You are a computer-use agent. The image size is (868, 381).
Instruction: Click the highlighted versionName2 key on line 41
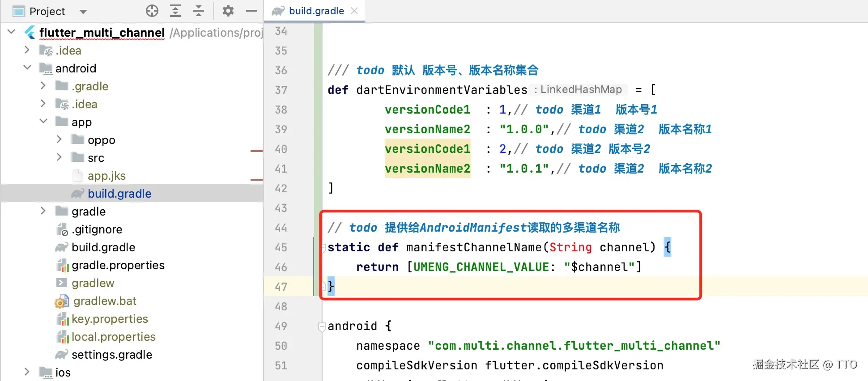coord(427,169)
